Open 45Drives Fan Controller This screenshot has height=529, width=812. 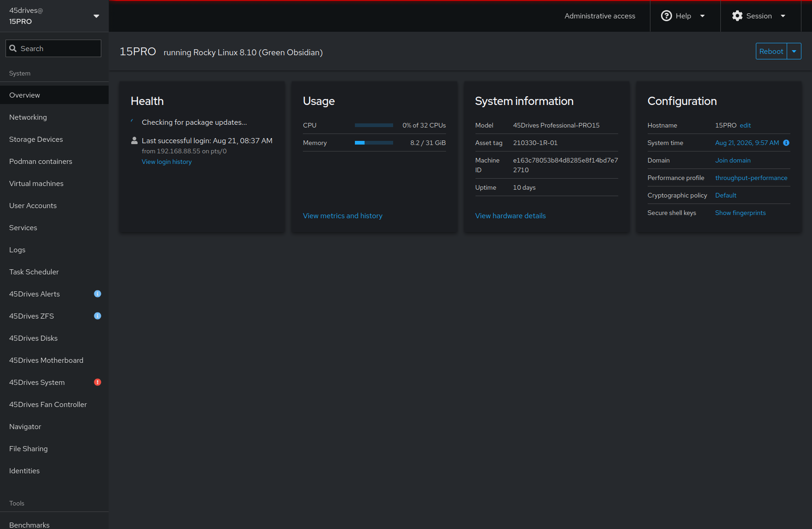pos(54,404)
